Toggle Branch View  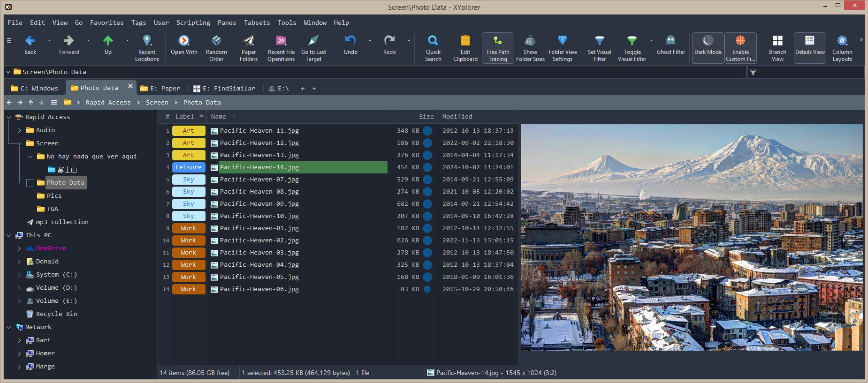777,48
